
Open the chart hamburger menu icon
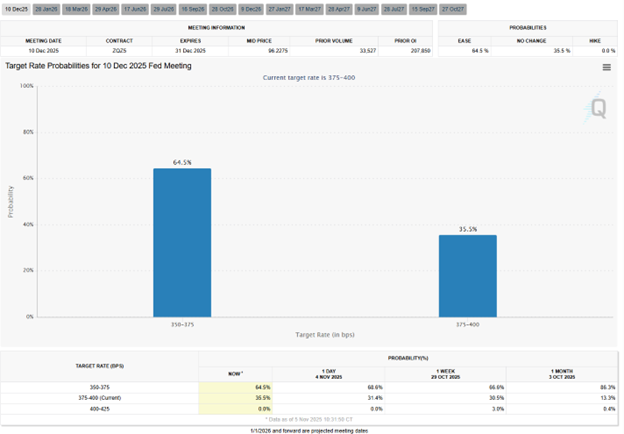606,67
